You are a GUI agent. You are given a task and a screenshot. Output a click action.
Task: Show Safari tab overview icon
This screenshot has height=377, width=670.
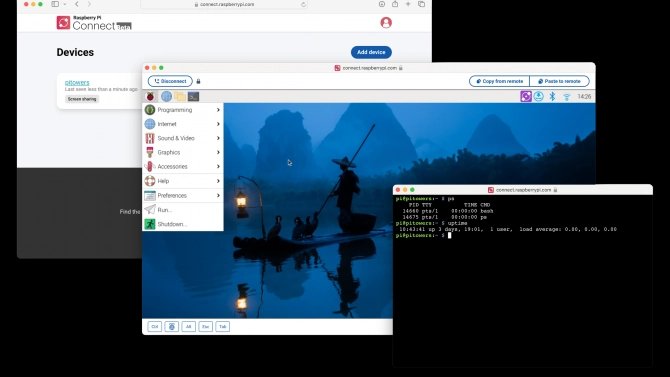click(x=421, y=4)
